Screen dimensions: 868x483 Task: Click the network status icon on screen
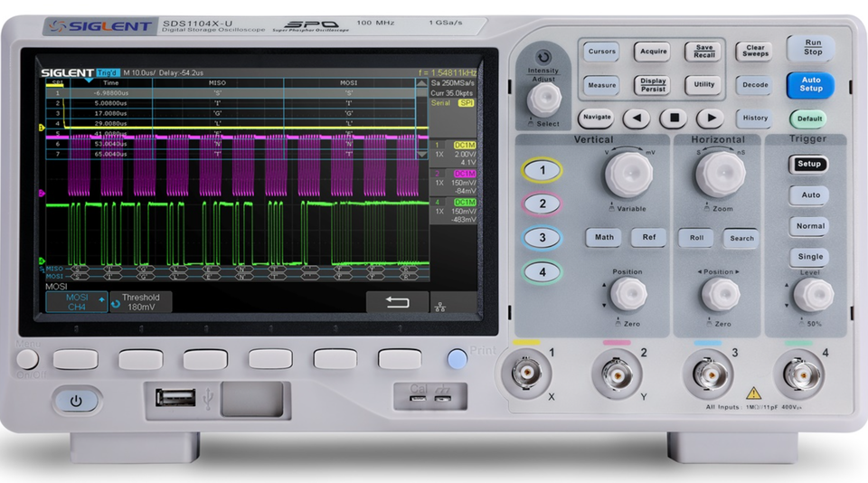pyautogui.click(x=440, y=306)
